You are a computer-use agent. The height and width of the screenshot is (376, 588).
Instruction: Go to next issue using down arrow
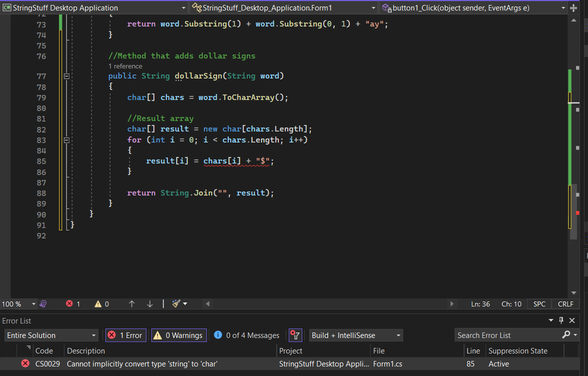tap(150, 303)
